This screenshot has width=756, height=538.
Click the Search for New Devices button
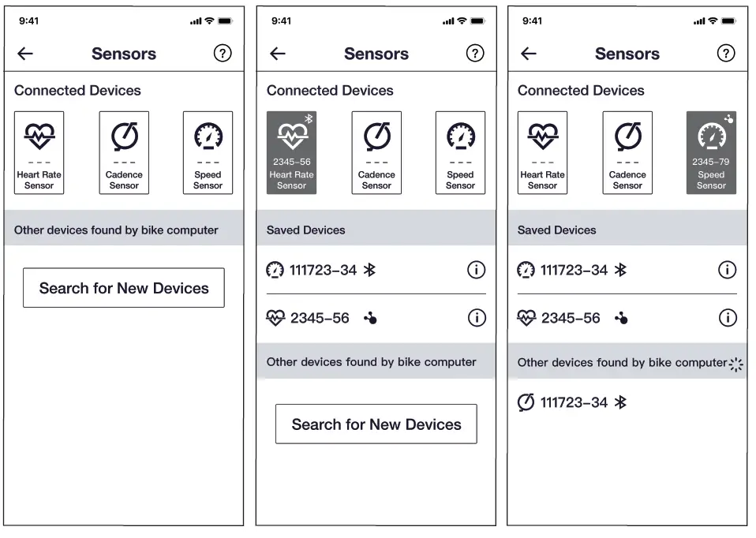124,288
